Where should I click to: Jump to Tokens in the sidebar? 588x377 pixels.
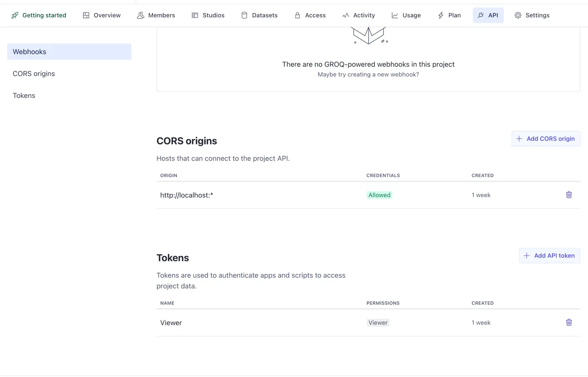24,96
